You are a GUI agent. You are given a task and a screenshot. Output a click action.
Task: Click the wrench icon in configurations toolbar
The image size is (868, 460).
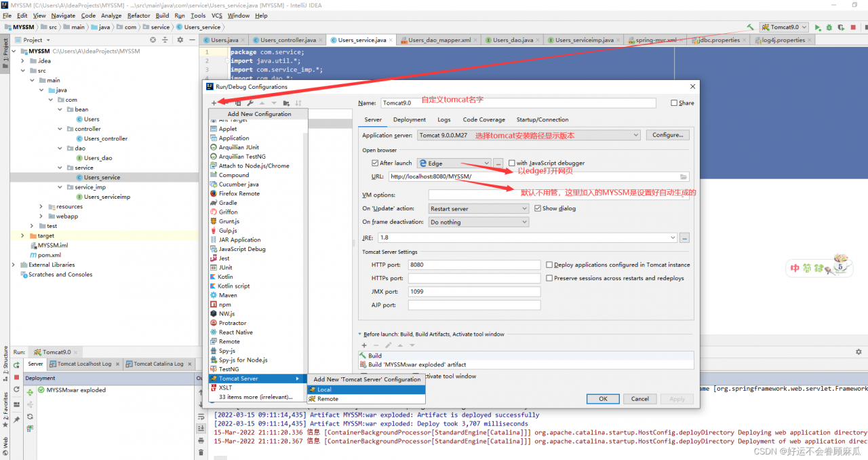click(x=250, y=103)
